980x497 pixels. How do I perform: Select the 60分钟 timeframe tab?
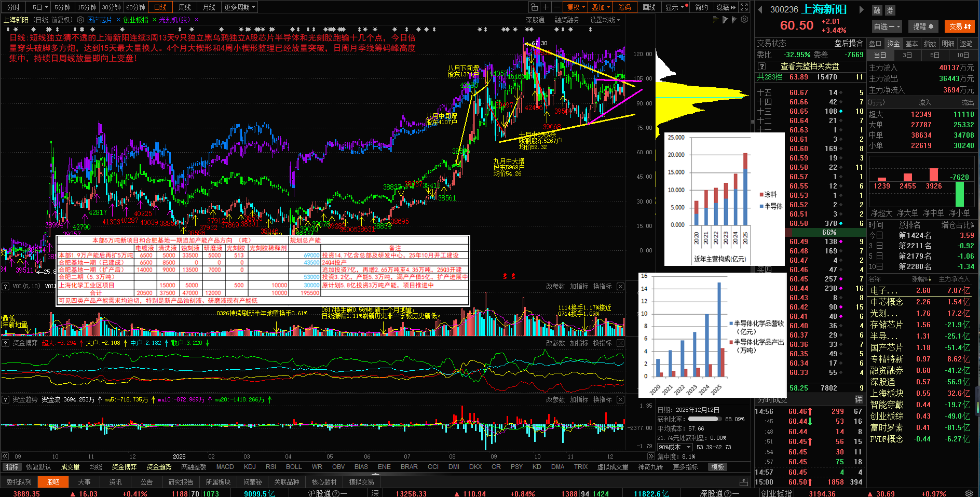[x=135, y=7]
